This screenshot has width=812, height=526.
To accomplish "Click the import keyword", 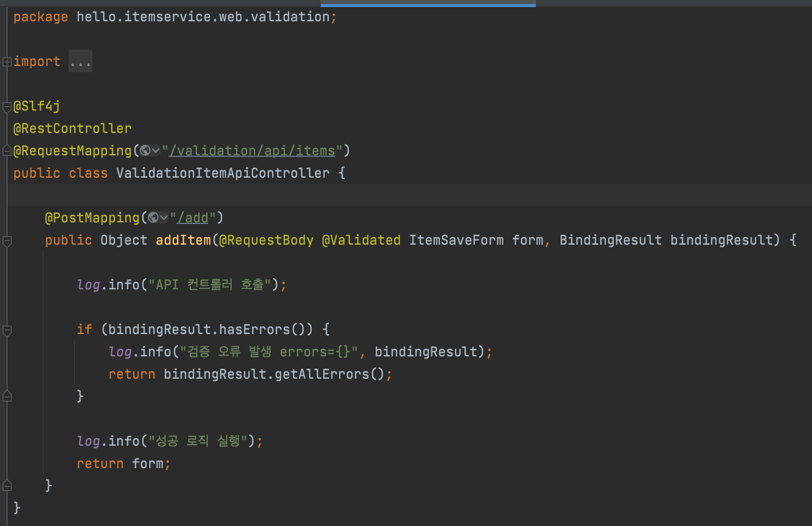I will (x=37, y=61).
